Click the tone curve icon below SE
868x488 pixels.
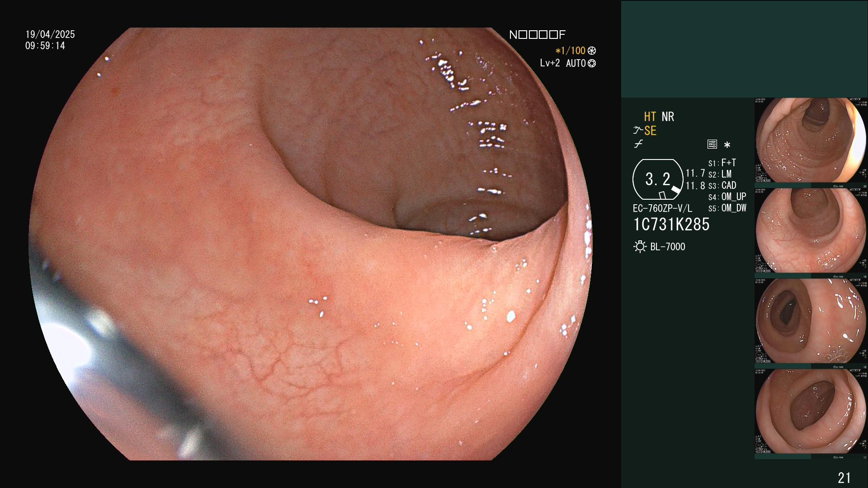[638, 144]
